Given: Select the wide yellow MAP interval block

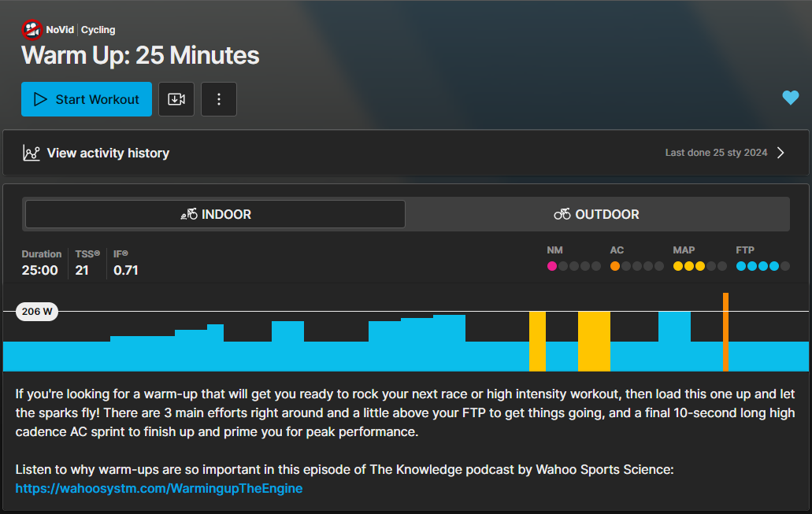Looking at the screenshot, I should click(594, 341).
